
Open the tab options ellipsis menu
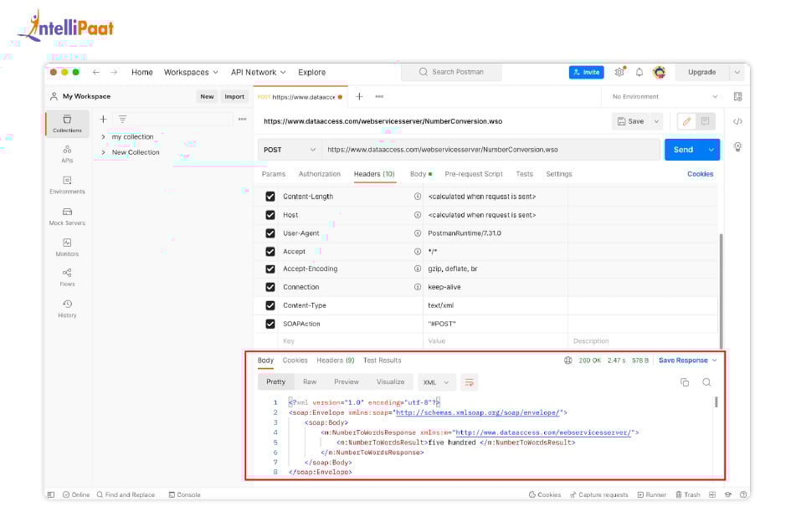[x=379, y=96]
